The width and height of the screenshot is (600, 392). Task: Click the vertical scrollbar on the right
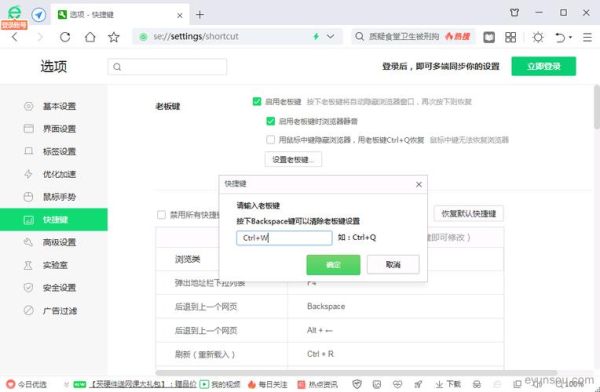pos(597,107)
